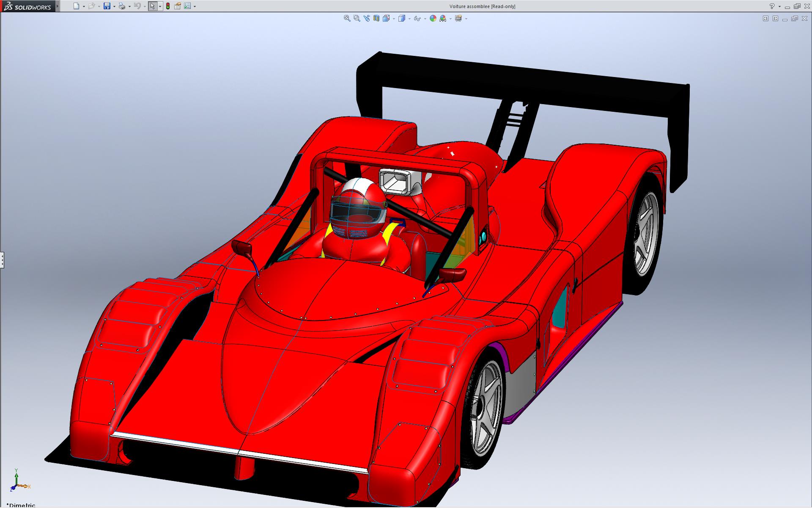The image size is (812, 508).
Task: Open the Edit Appearance color ball
Action: tap(433, 18)
